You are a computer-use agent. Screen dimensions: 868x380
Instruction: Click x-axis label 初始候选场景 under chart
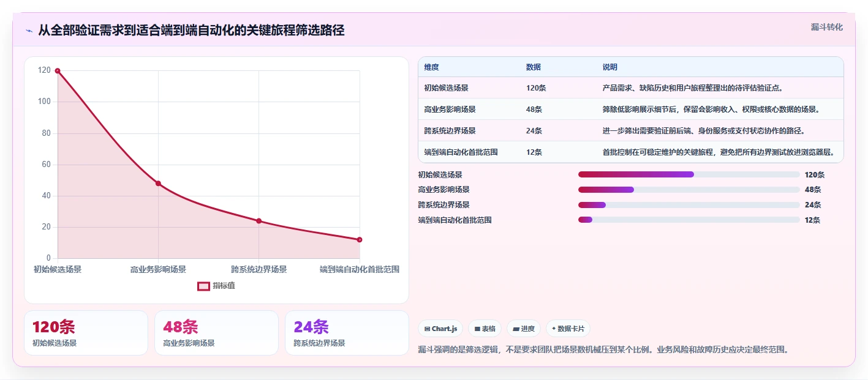pos(58,269)
